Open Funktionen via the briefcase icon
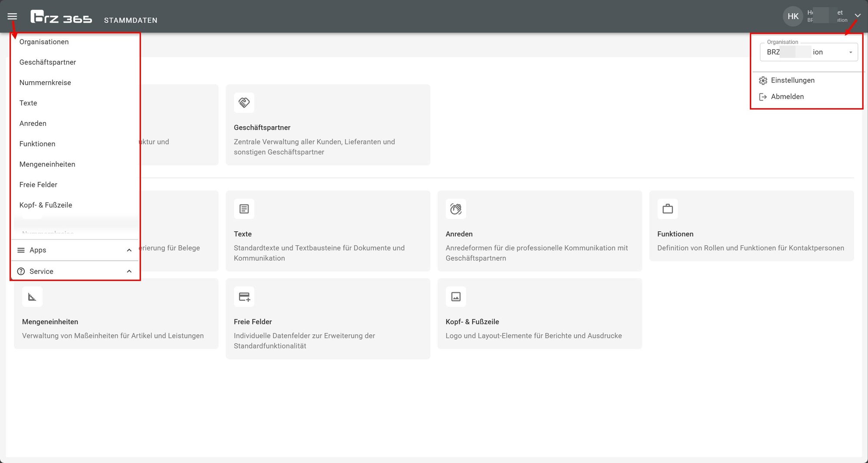The width and height of the screenshot is (868, 463). (x=667, y=209)
